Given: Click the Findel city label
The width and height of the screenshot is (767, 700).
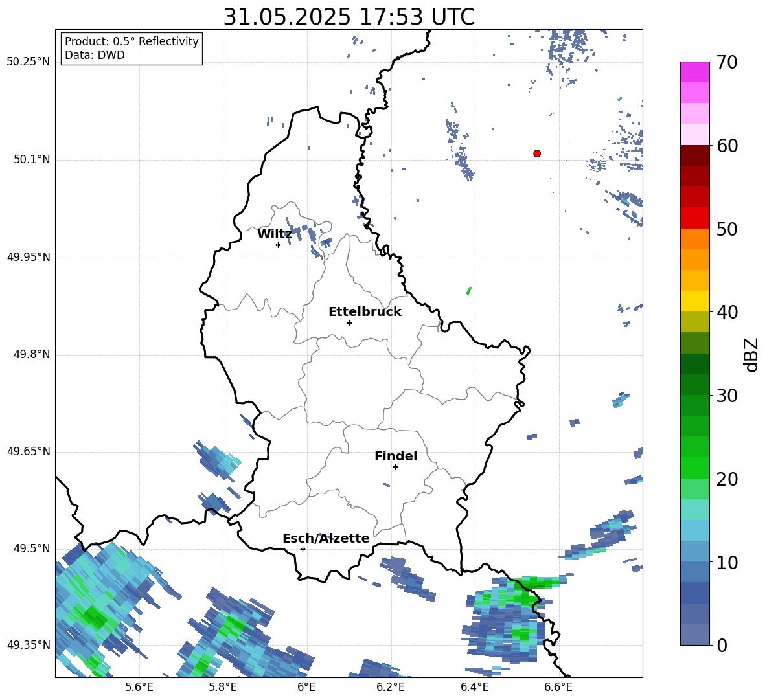Looking at the screenshot, I should pyautogui.click(x=396, y=456).
